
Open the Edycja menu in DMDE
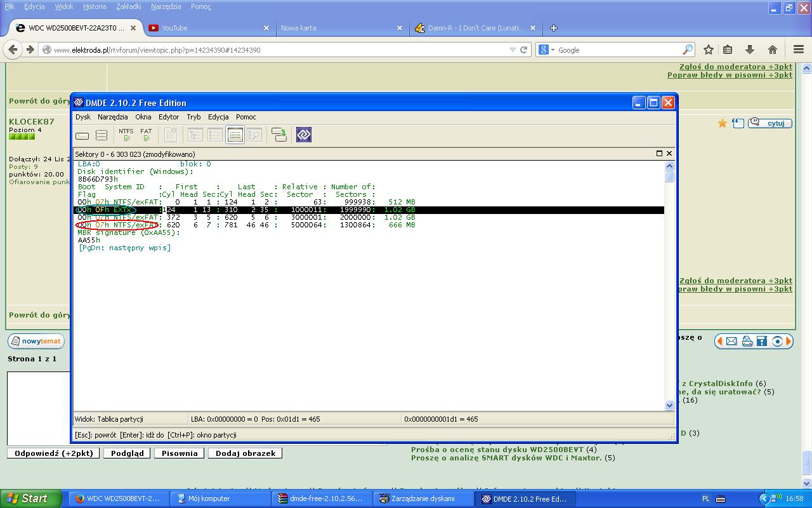(218, 117)
